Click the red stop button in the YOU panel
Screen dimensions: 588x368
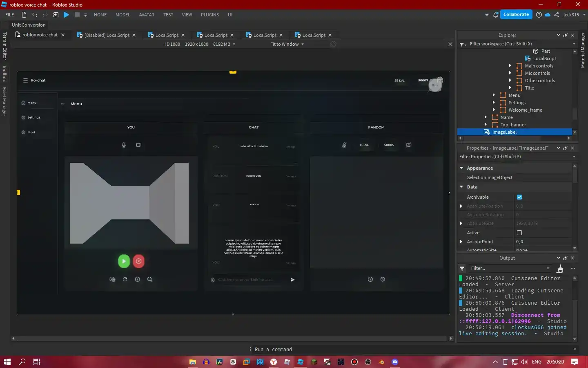click(139, 261)
